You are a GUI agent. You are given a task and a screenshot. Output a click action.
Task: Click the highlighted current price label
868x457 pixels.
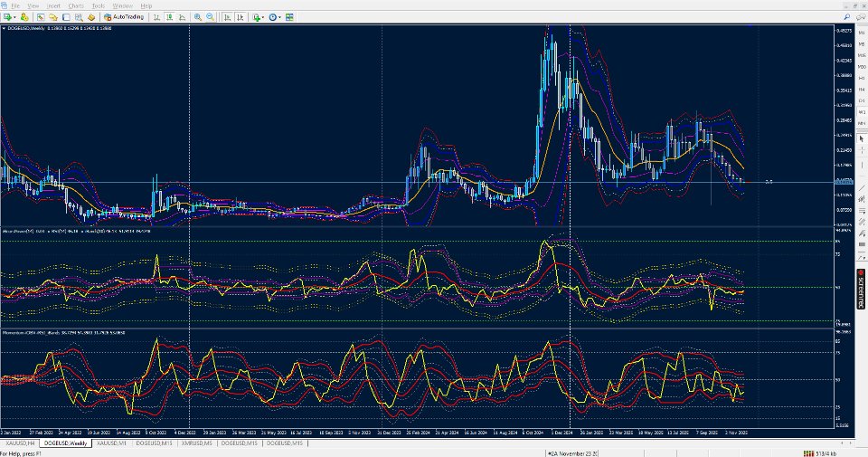[844, 182]
